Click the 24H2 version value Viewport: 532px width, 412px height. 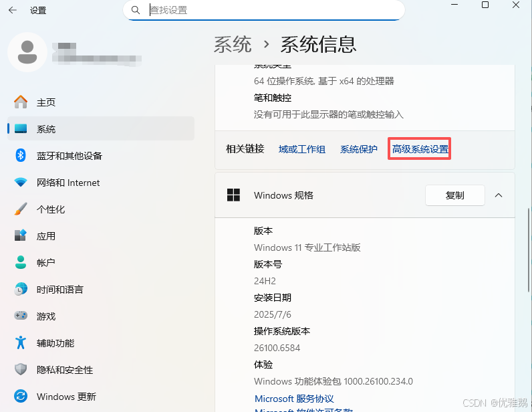click(x=265, y=281)
